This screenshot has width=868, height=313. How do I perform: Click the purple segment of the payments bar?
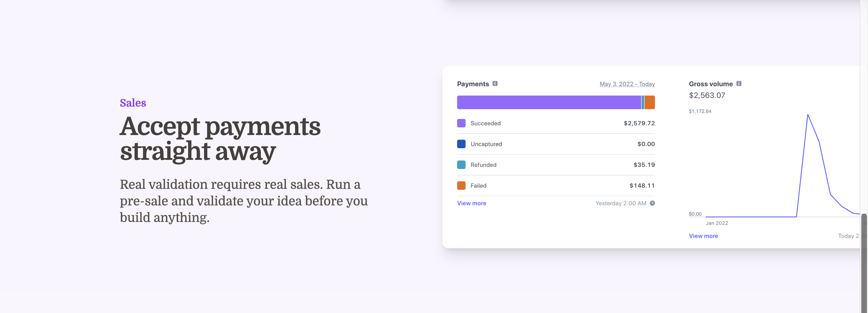pos(549,102)
